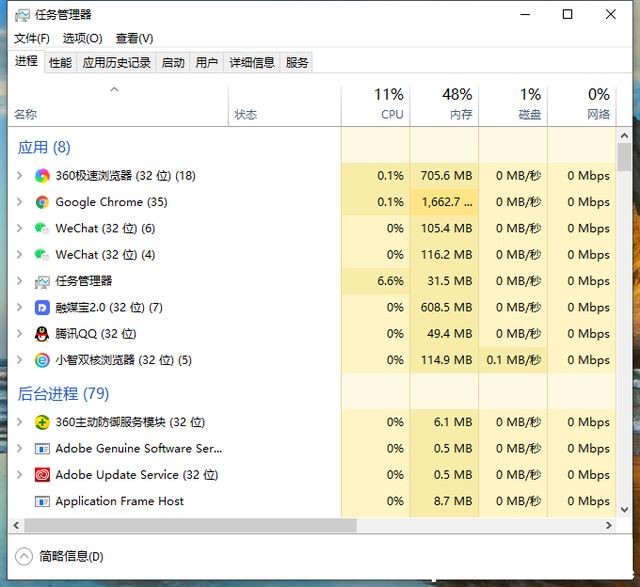
Task: Expand the 360极速浏览器 process tree
Action: click(19, 176)
